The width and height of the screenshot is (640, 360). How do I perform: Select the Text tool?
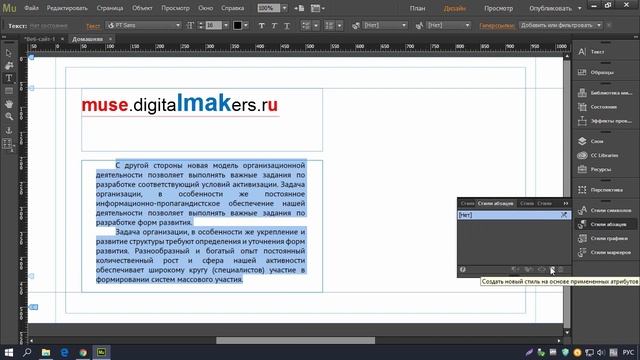click(x=9, y=78)
